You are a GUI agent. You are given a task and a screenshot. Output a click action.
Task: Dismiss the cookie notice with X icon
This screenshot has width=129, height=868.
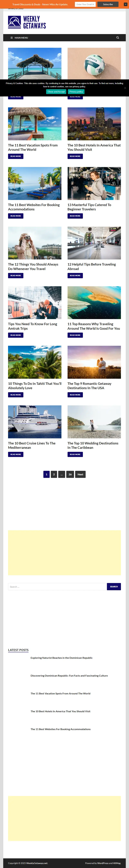pos(125,88)
